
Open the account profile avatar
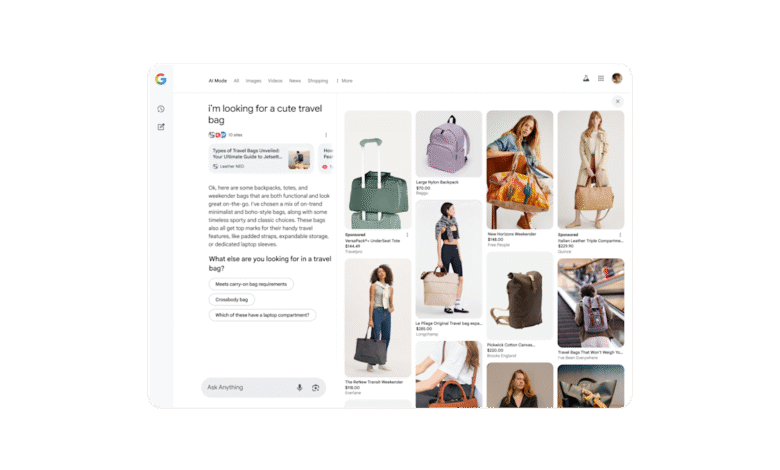[617, 78]
